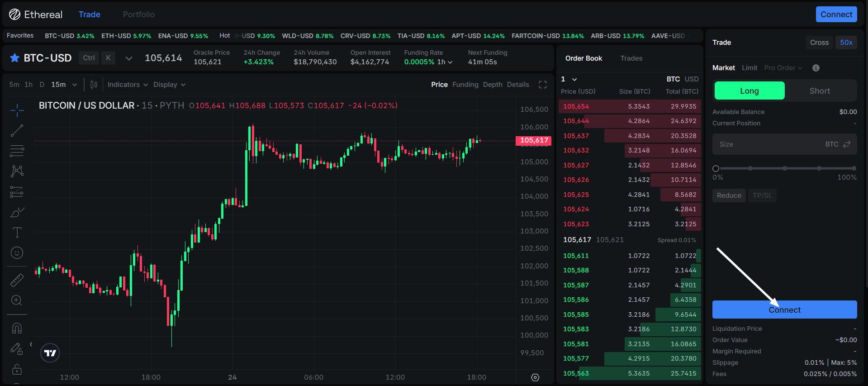Show order book sizes in BTC

[x=673, y=79]
